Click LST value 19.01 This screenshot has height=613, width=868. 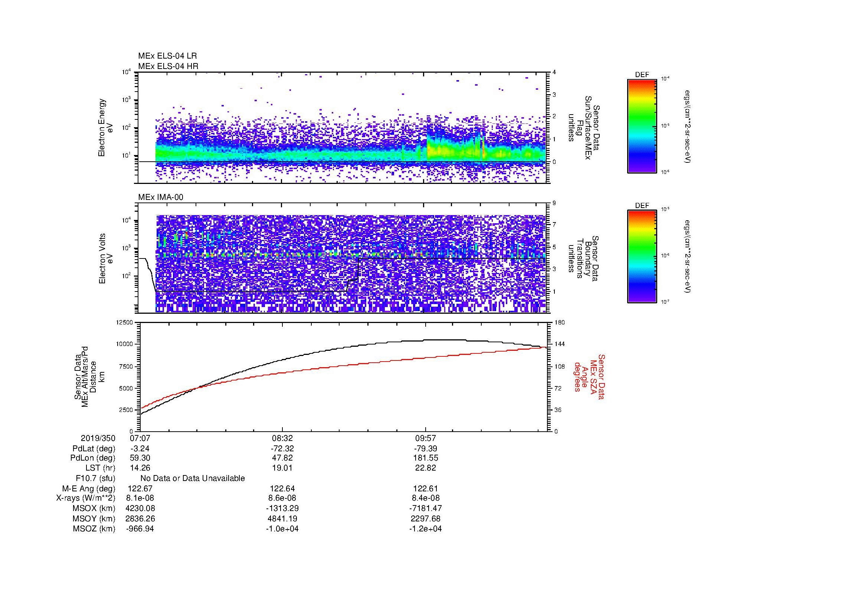click(x=282, y=468)
